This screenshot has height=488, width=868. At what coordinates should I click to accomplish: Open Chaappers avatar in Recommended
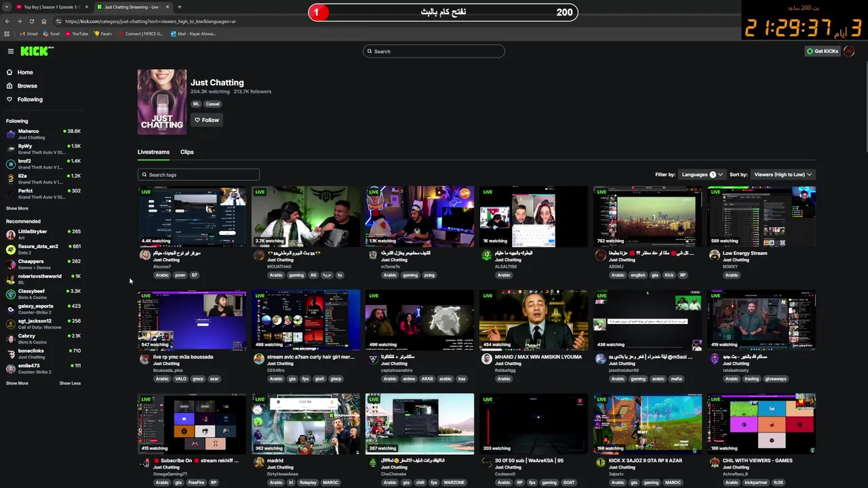(10, 264)
